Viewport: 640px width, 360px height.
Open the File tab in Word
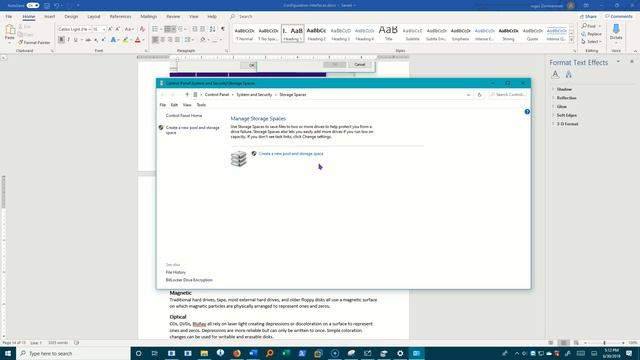pyautogui.click(x=9, y=16)
